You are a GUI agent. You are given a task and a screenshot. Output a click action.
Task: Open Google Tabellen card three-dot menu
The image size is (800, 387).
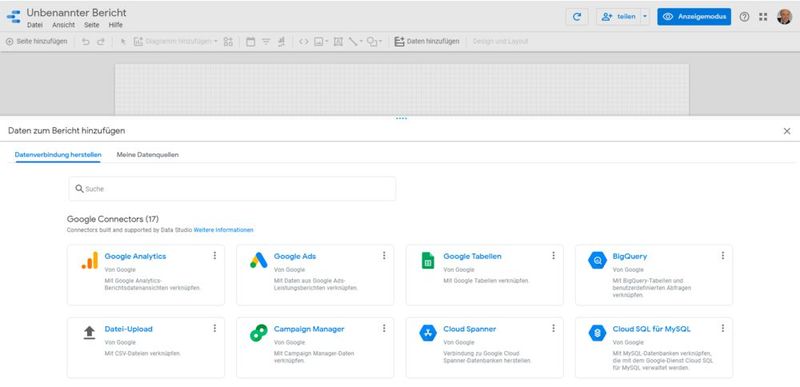554,255
